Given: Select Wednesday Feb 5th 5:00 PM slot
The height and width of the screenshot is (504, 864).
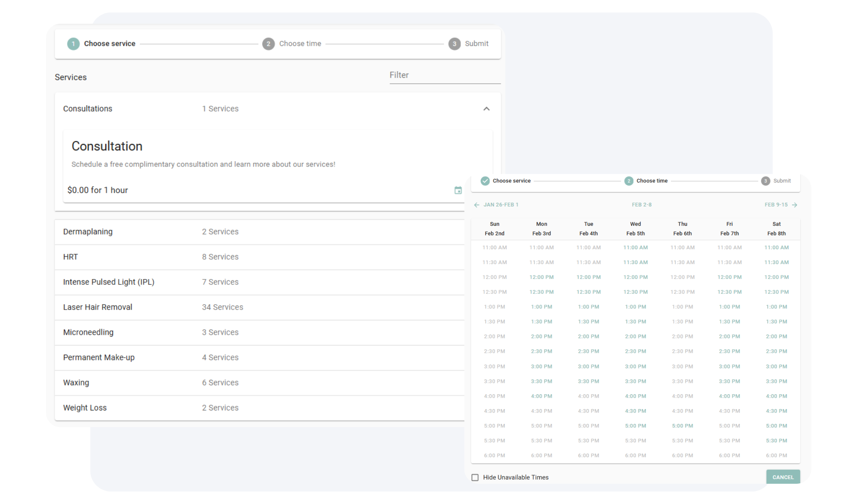Looking at the screenshot, I should pyautogui.click(x=635, y=426).
